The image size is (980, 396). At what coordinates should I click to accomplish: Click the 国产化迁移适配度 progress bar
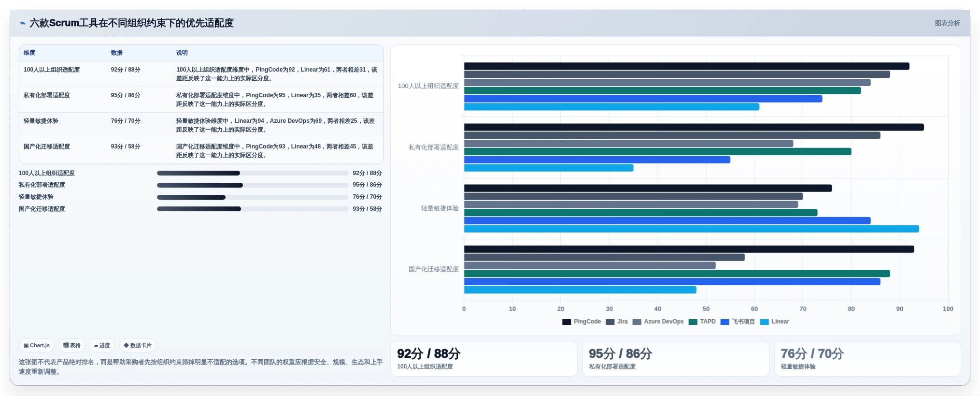[x=253, y=209]
